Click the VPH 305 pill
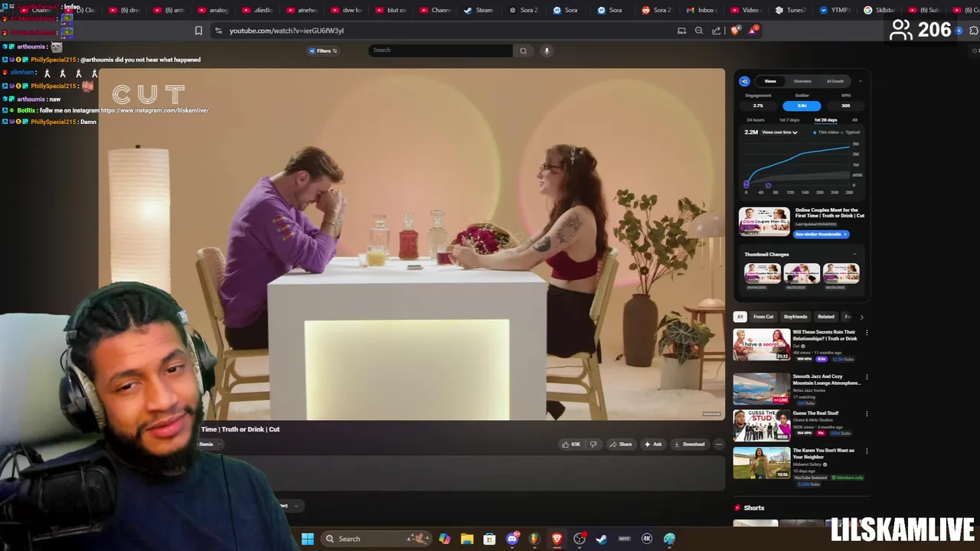The height and width of the screenshot is (551, 980). (846, 106)
